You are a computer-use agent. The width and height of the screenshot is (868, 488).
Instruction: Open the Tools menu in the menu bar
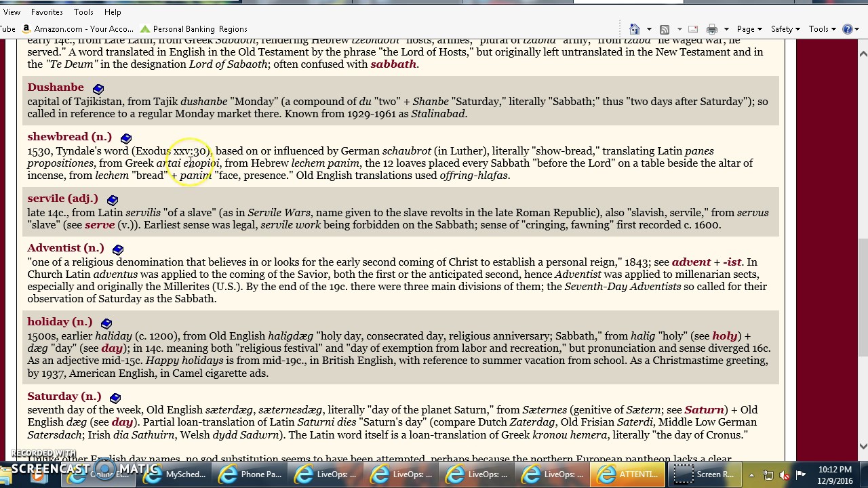click(x=83, y=12)
